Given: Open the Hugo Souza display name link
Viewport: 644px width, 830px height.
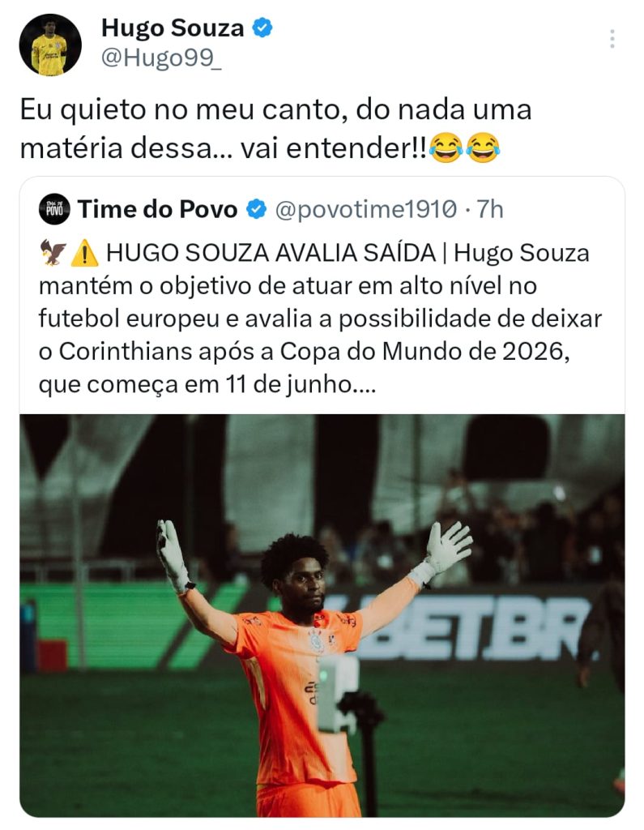Looking at the screenshot, I should pyautogui.click(x=173, y=28).
